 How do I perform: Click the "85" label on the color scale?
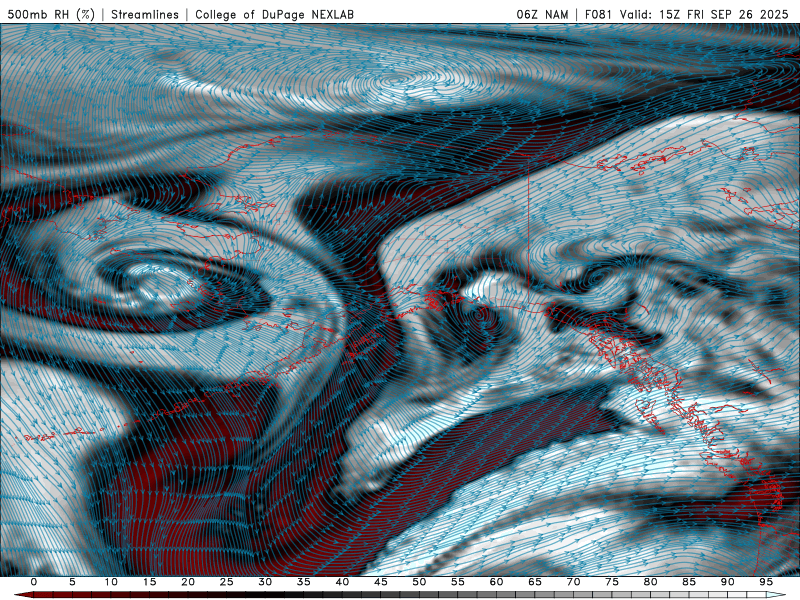[x=689, y=582]
